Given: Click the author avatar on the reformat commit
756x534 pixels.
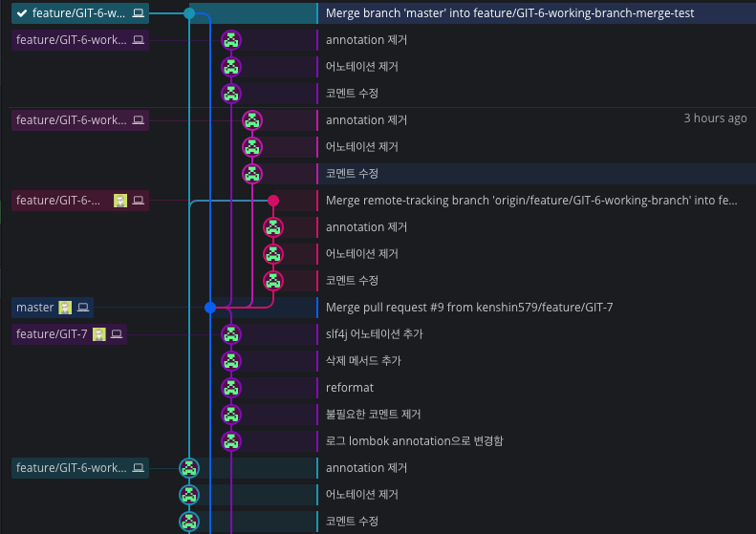Looking at the screenshot, I should tap(231, 388).
